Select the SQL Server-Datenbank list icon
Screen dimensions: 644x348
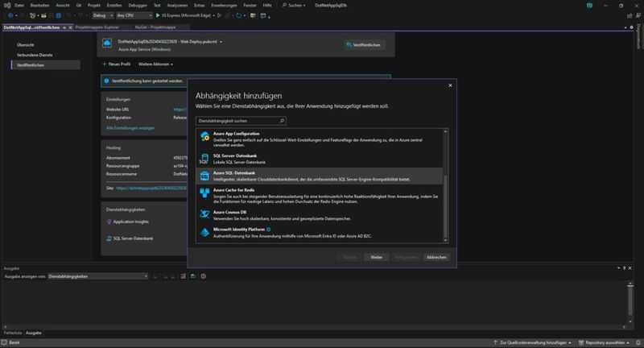[204, 159]
